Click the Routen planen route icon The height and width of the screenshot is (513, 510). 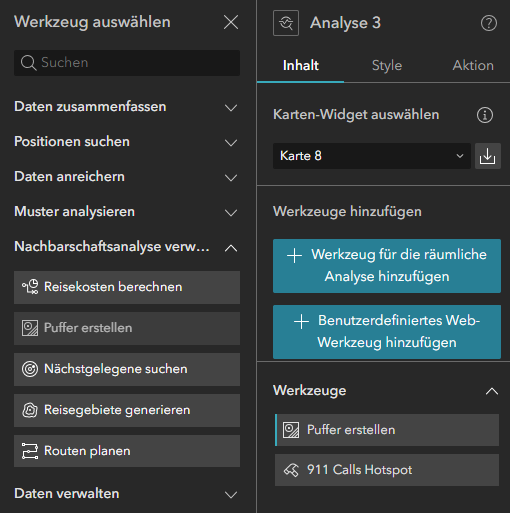tap(30, 451)
